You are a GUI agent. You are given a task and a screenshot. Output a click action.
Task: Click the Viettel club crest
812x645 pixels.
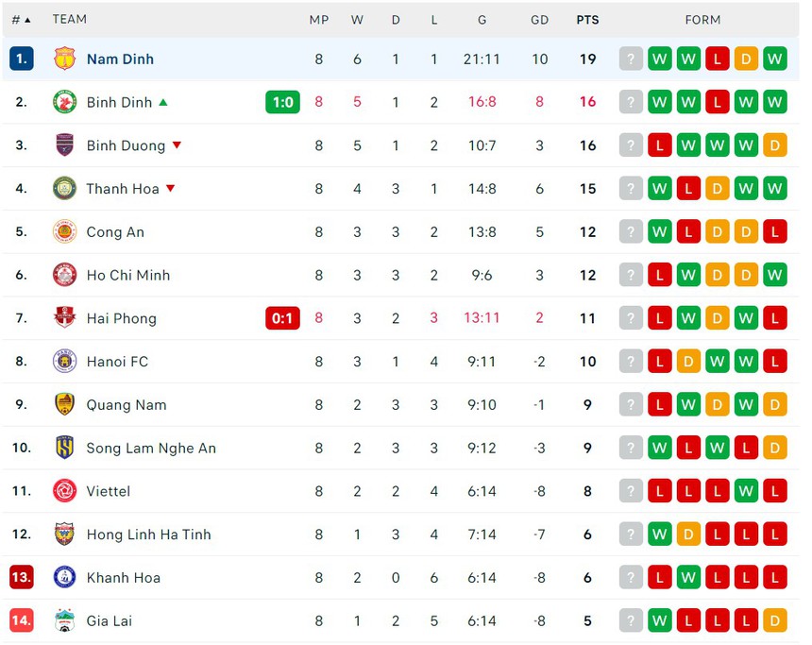pyautogui.click(x=64, y=491)
